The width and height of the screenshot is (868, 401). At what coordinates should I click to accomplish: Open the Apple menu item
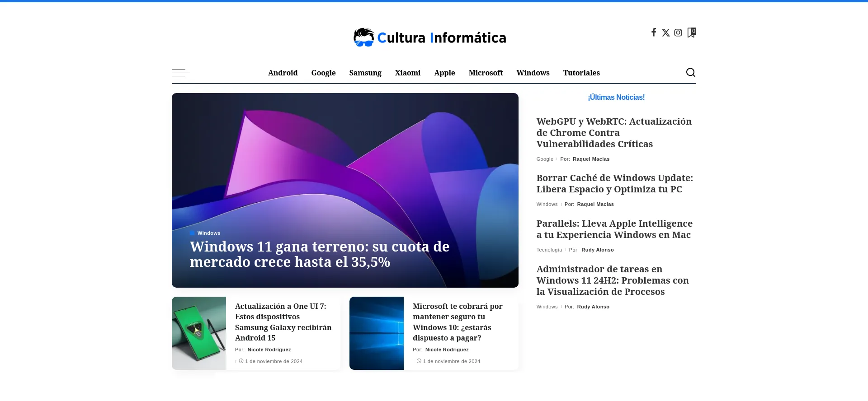[x=444, y=73]
